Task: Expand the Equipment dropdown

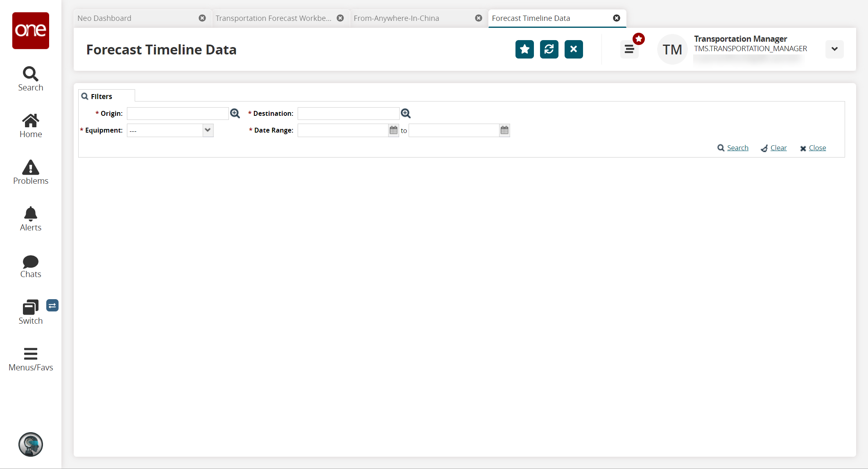Action: pyautogui.click(x=208, y=130)
